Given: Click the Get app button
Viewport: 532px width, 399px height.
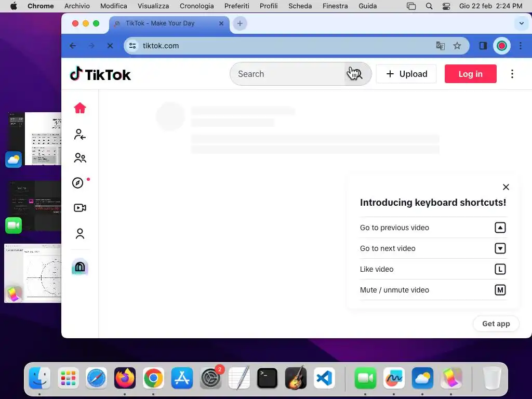Looking at the screenshot, I should (x=496, y=324).
